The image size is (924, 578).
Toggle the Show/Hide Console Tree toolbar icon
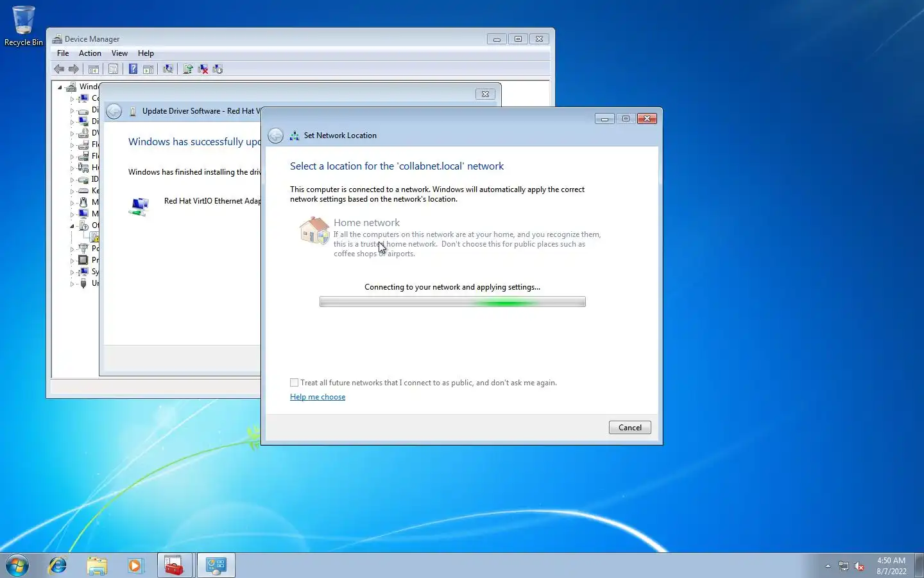[94, 69]
